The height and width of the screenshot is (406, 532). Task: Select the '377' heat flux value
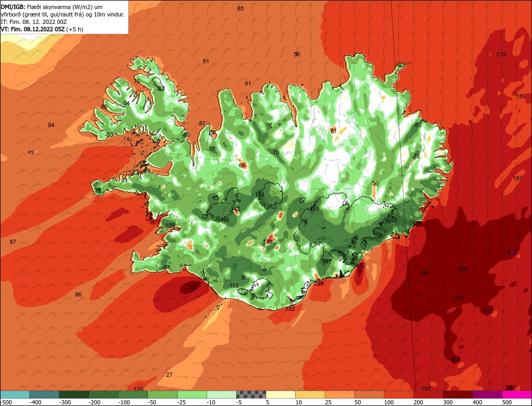tap(459, 298)
